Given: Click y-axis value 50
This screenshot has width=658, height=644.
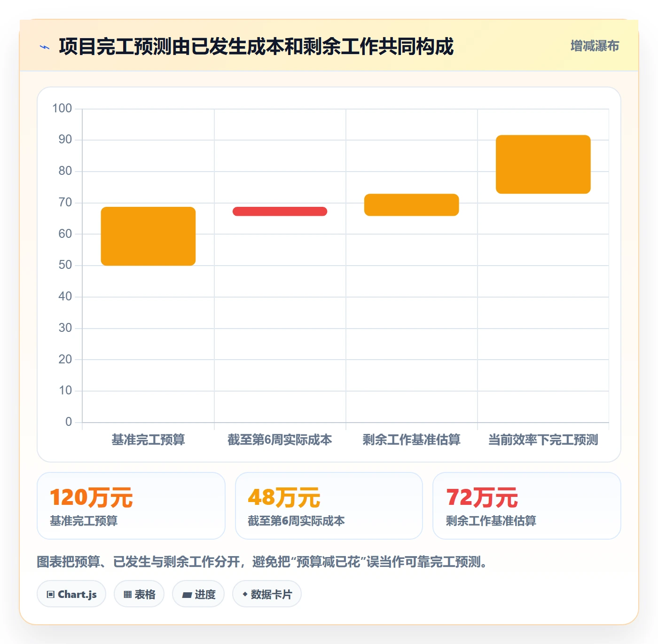Looking at the screenshot, I should coord(65,265).
